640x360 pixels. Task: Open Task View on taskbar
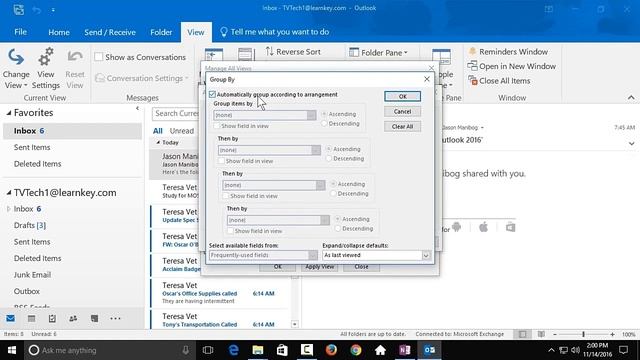pyautogui.click(x=208, y=350)
